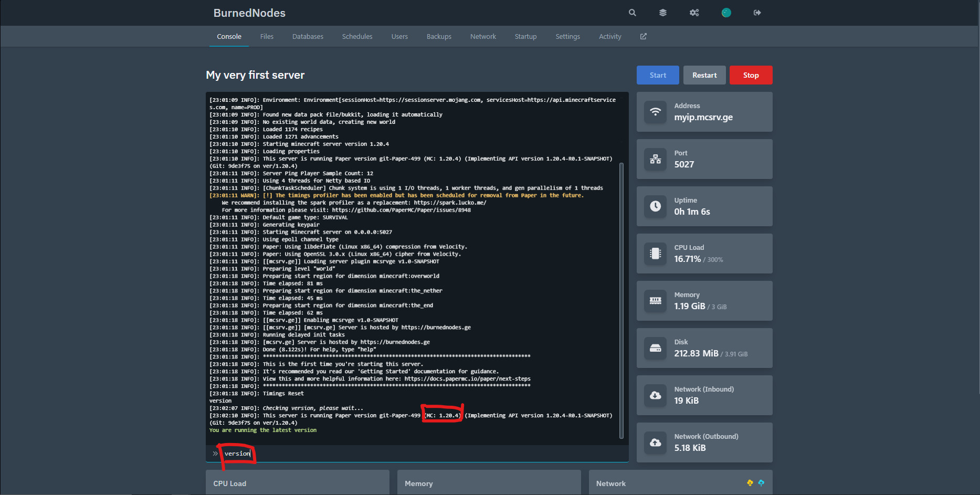Click the network download cloud icon
Screen dimensions: 980x495
[656, 395]
